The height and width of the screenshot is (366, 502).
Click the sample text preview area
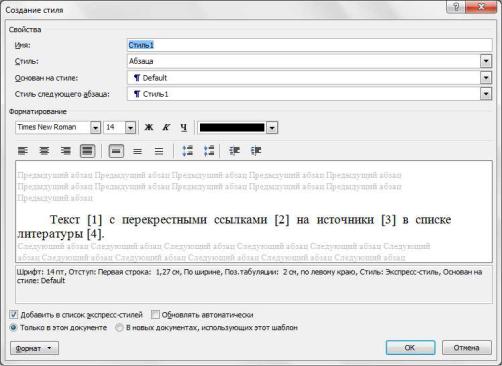[254, 211]
